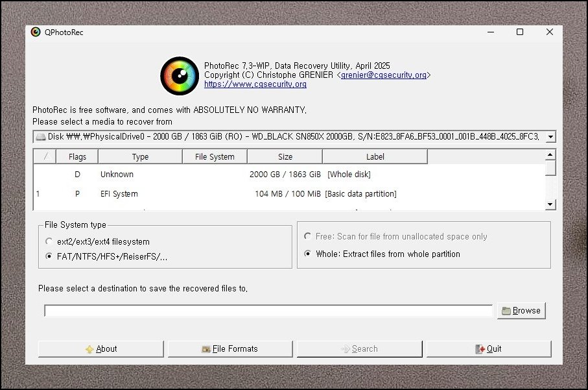Expand the media selection dropdown arrow
The image size is (588, 390).
(550, 137)
